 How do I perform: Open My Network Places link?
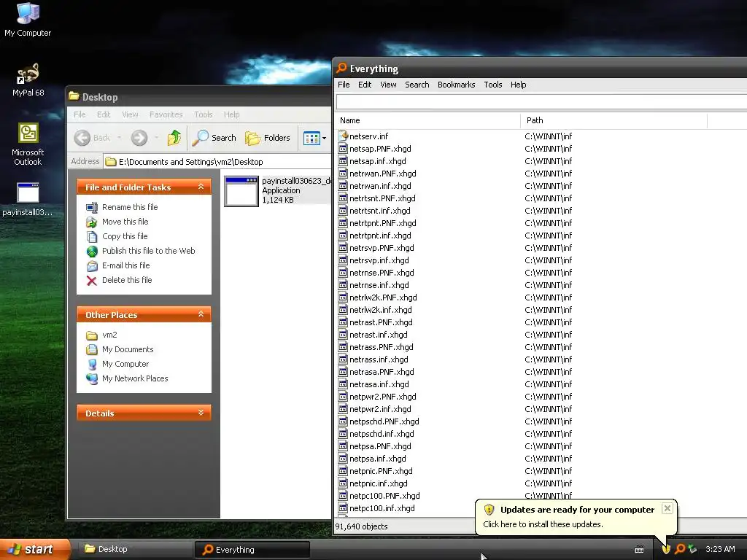(x=135, y=378)
